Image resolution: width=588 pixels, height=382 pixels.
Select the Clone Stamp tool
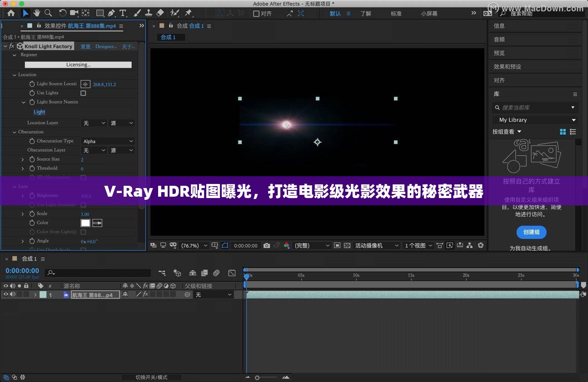149,13
